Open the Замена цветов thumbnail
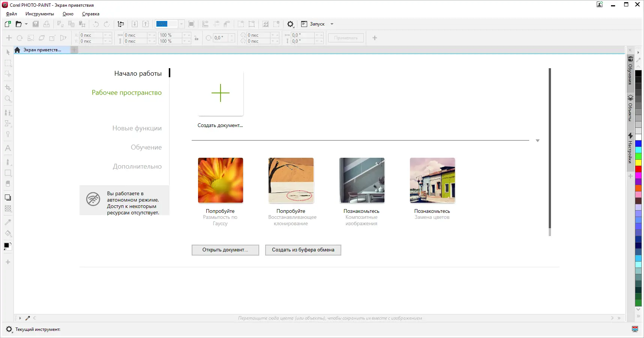Screen dimensions: 644x338 (432, 180)
